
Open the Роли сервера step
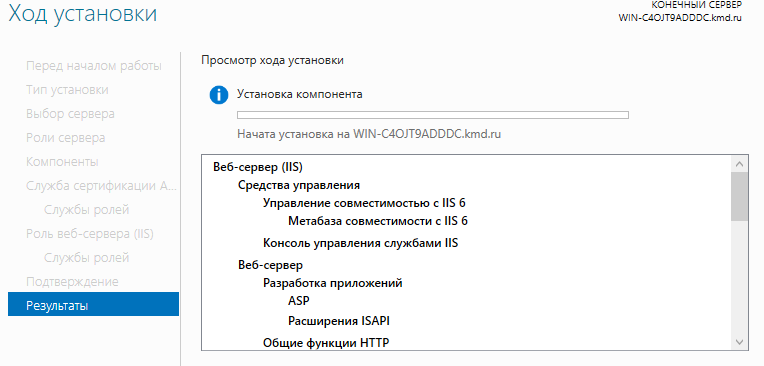pyautogui.click(x=65, y=138)
